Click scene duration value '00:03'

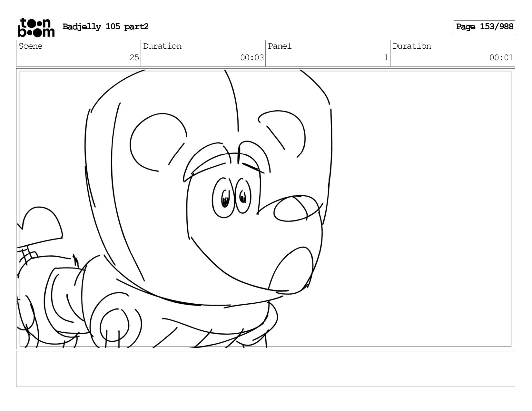point(252,58)
